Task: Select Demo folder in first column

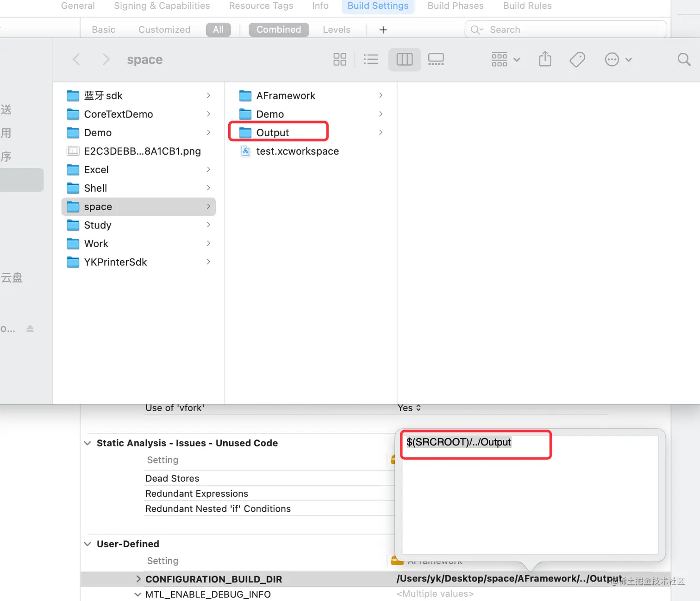Action: [x=138, y=132]
